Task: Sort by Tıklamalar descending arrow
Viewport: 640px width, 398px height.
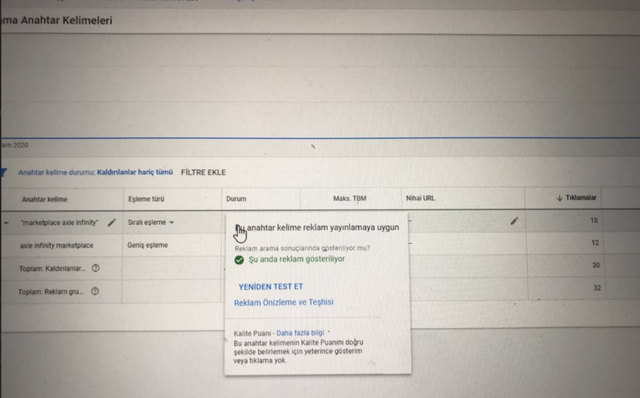Action: click(x=560, y=198)
